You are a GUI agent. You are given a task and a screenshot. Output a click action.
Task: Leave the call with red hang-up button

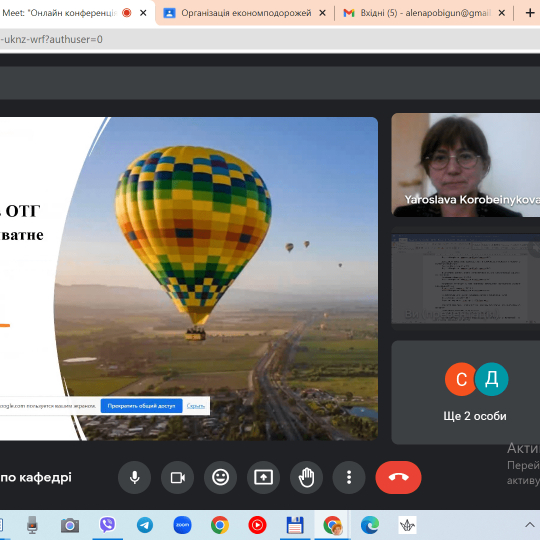pos(398,477)
